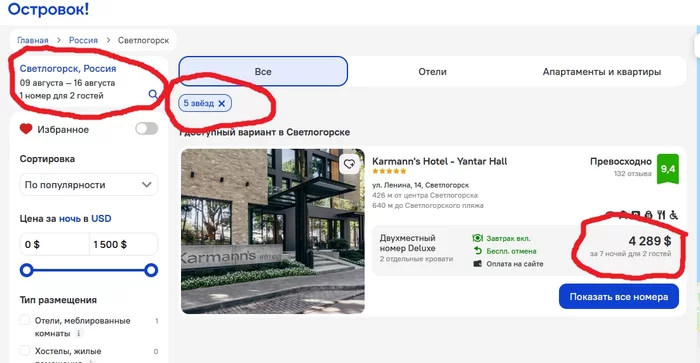Click the Превосходно rating label
This screenshot has width=700, height=363.
tap(621, 161)
